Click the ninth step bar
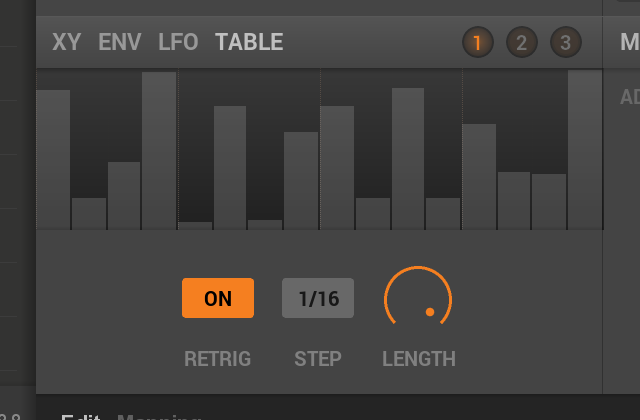Screen dimensions: 640x420 (x=337, y=168)
